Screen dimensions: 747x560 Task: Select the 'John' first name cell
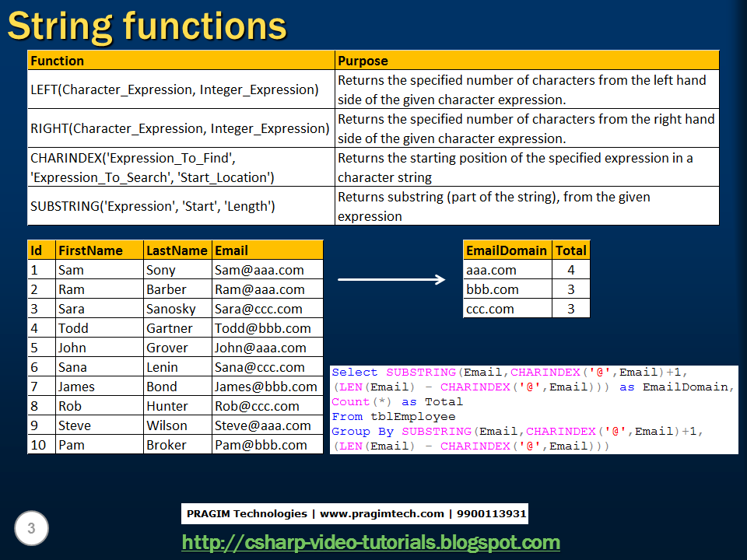(x=100, y=348)
